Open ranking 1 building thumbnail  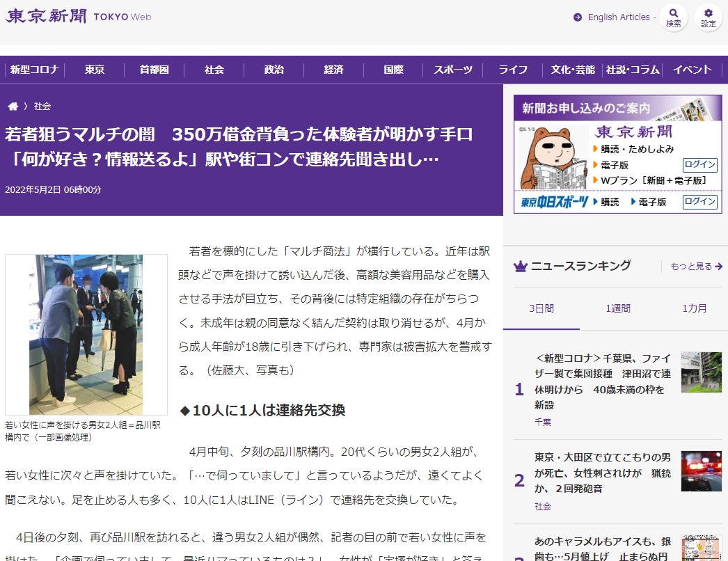702,372
